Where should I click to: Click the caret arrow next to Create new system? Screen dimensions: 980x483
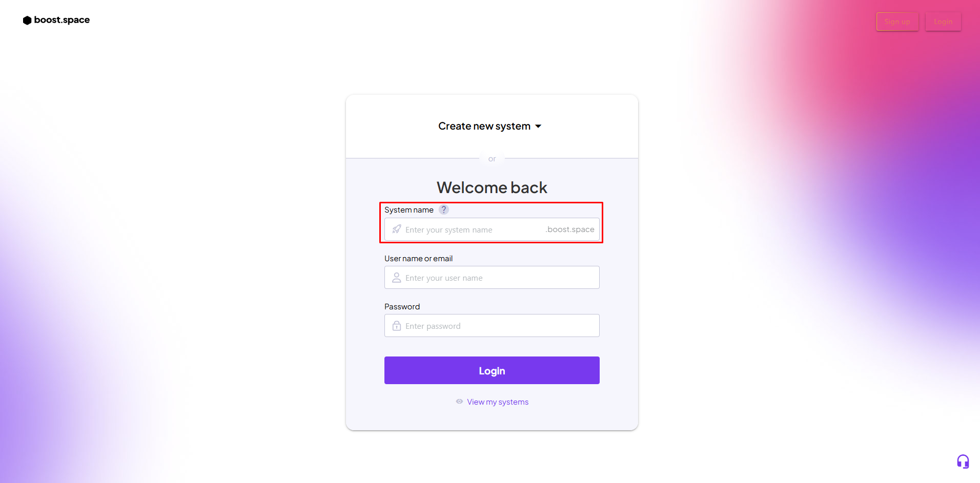(x=538, y=127)
